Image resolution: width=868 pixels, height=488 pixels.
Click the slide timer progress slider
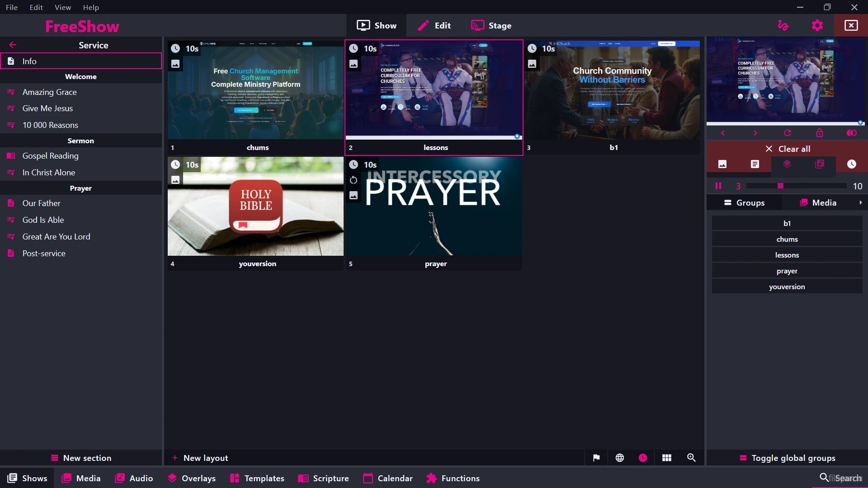(796, 186)
